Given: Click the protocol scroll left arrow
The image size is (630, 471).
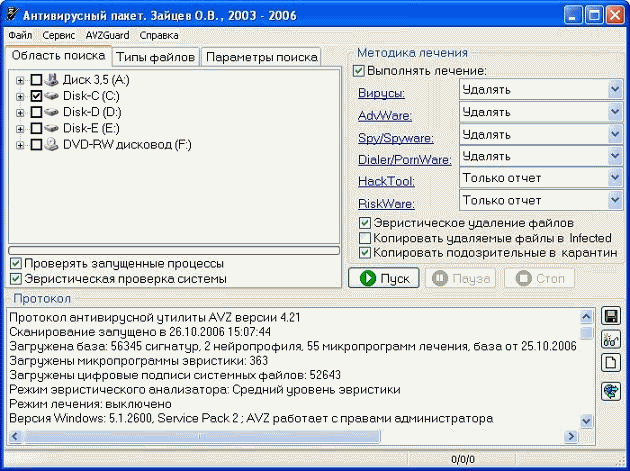Looking at the screenshot, I should (x=15, y=436).
